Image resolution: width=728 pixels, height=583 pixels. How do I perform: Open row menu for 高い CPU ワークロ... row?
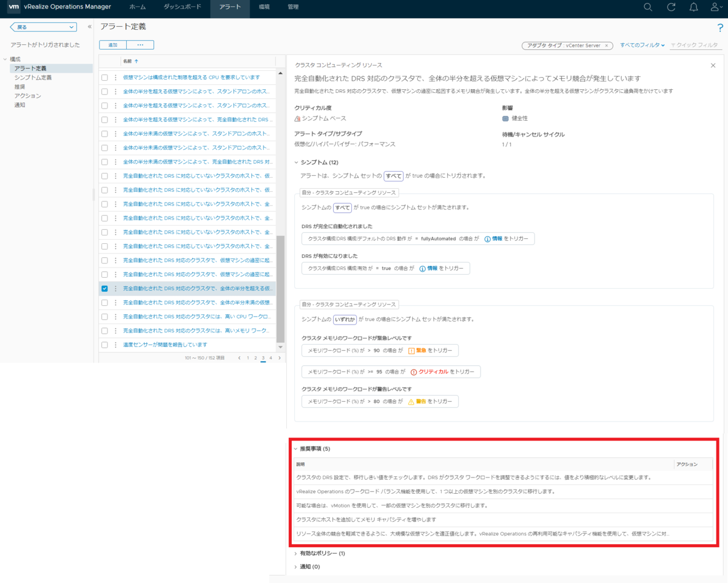click(x=115, y=317)
